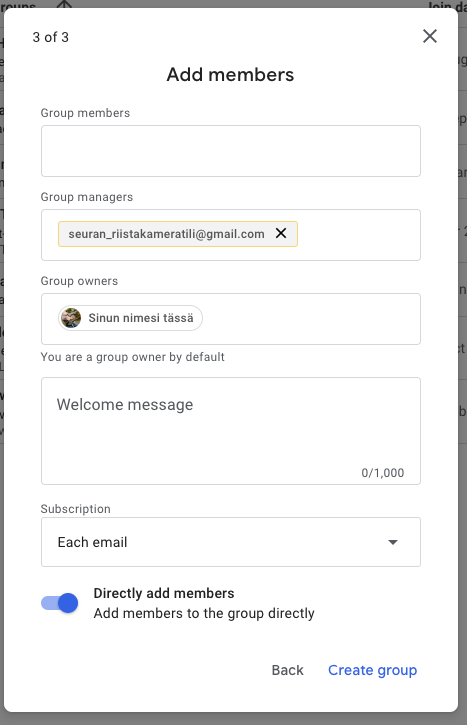Toggle the Directly add members switch

pos(60,603)
